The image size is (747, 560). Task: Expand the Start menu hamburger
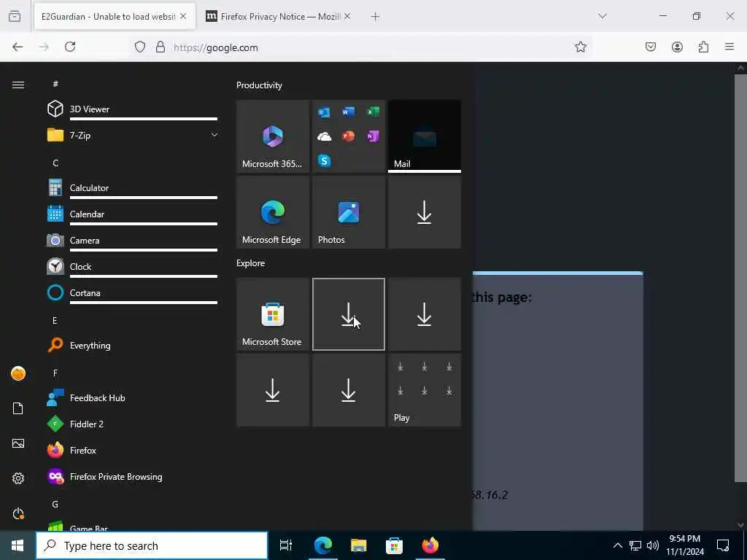point(18,85)
